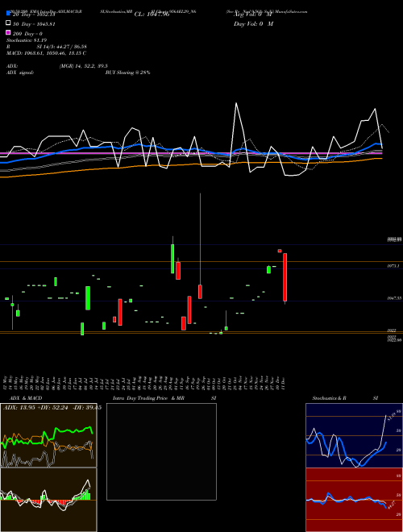This screenshot has height=532, width=403.
Task: Click the Intra Day Trading Price & MRSI title
Action: [164, 398]
